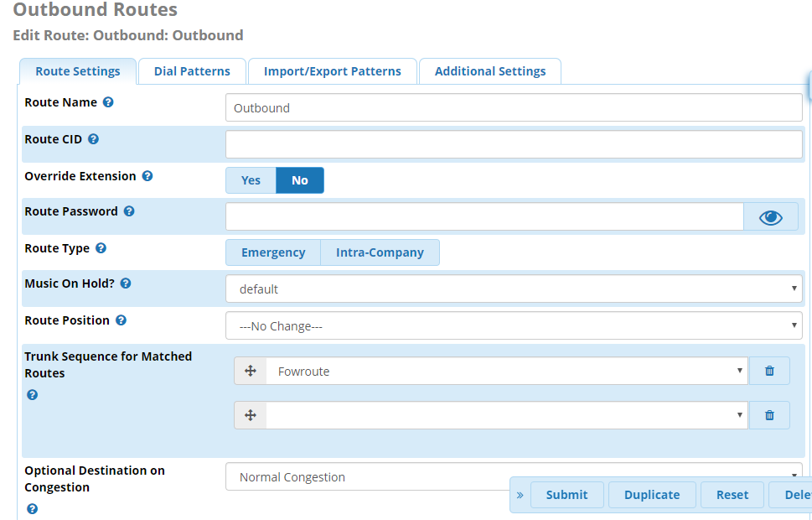
Task: Open Music On Hold dropdown
Action: coord(514,289)
